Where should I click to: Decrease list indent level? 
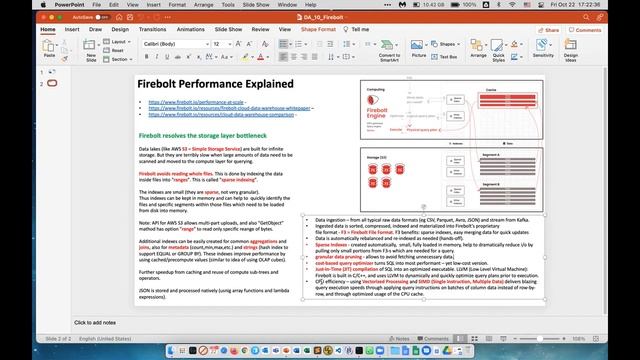(x=319, y=44)
